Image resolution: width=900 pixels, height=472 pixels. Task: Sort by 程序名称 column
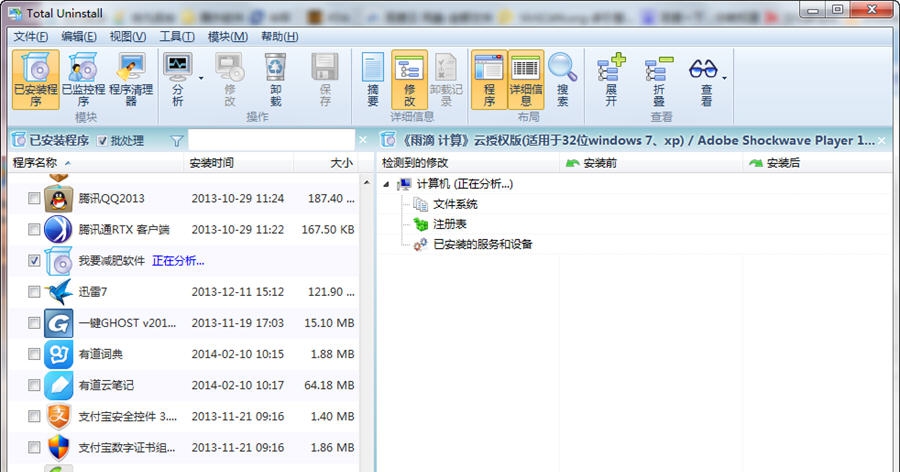click(96, 163)
